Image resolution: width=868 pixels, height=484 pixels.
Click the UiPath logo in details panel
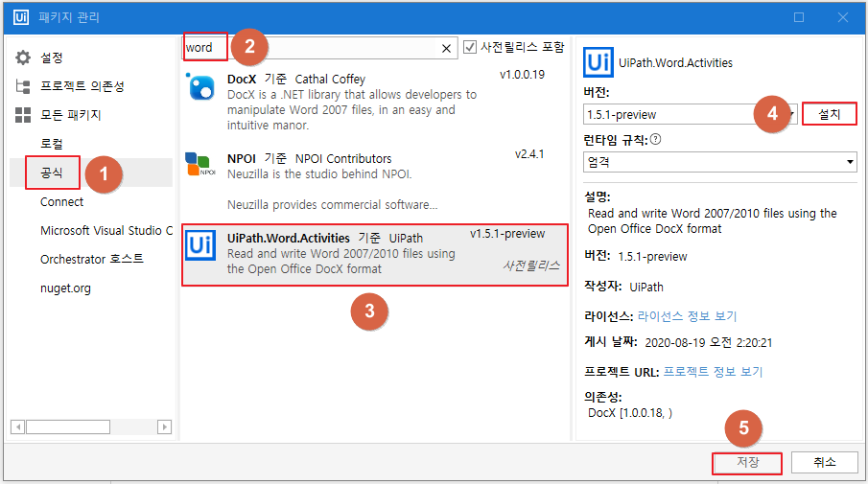click(x=598, y=62)
